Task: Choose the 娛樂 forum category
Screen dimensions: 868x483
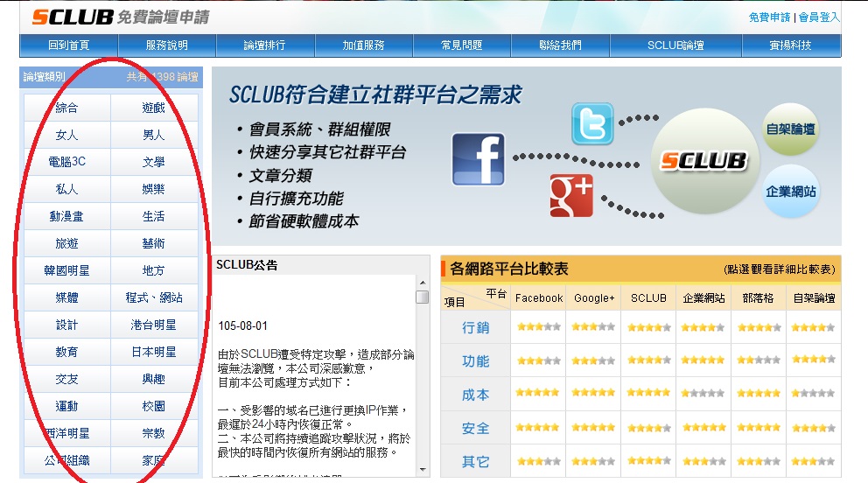Action: tap(154, 189)
